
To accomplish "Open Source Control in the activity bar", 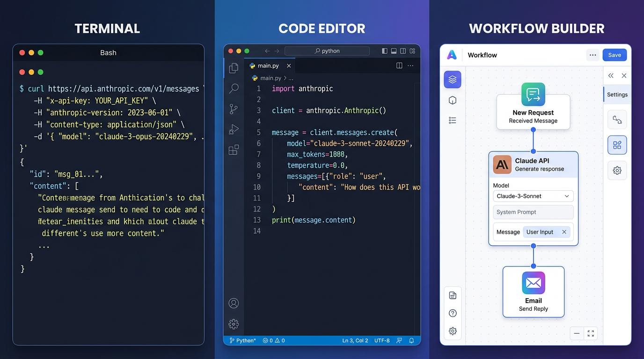I will pos(234,109).
